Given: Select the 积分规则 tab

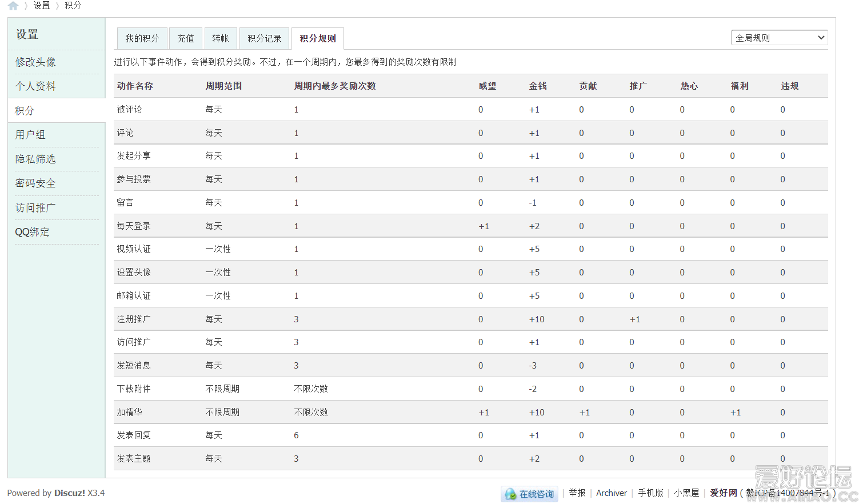Looking at the screenshot, I should click(x=317, y=38).
